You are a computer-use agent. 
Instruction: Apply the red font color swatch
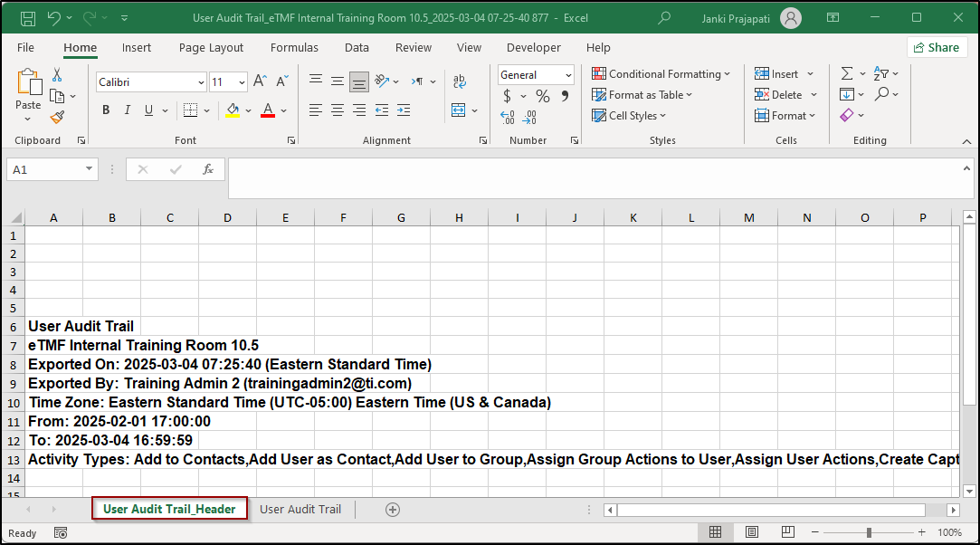coord(268,110)
